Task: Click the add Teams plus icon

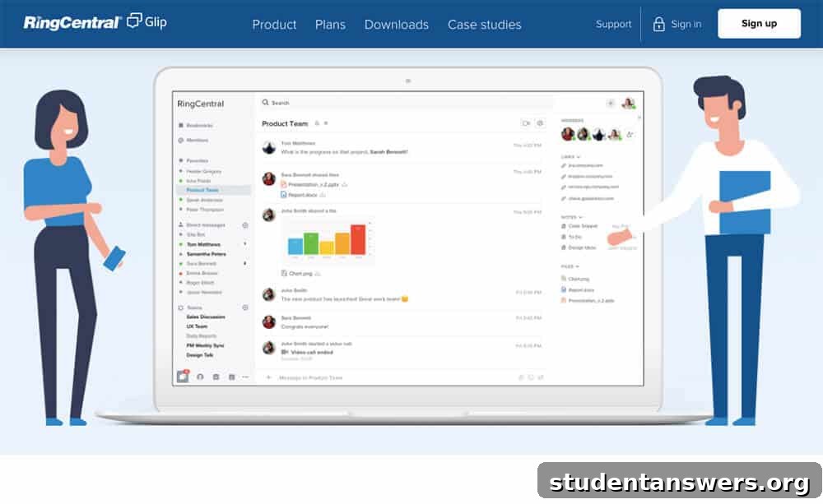Action: (245, 307)
